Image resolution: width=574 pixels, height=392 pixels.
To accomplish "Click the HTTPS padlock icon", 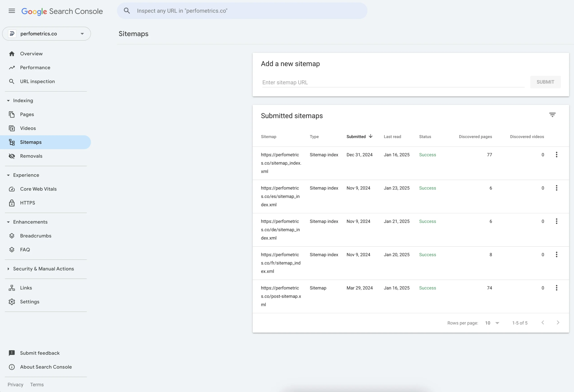I will 12,203.
